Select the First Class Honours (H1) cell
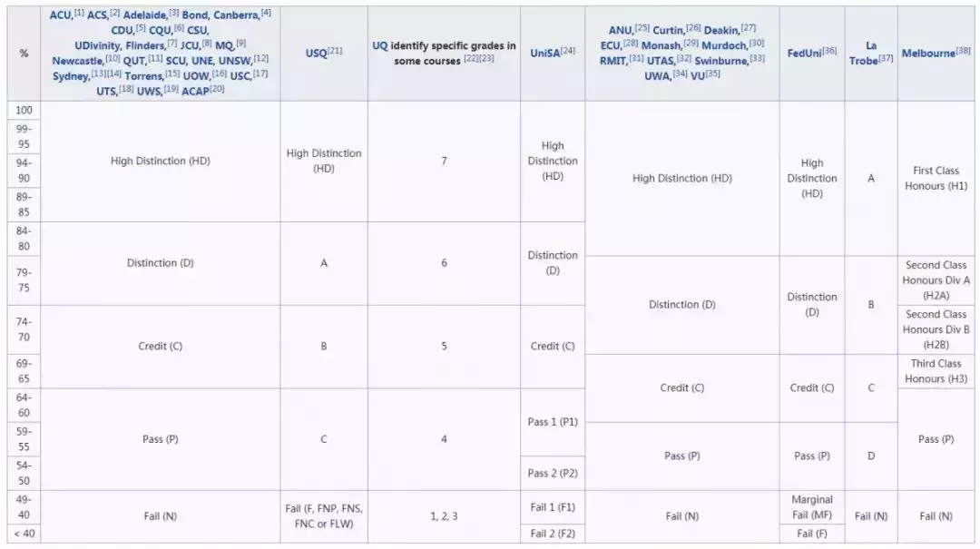This screenshot has height=549, width=980. click(936, 178)
